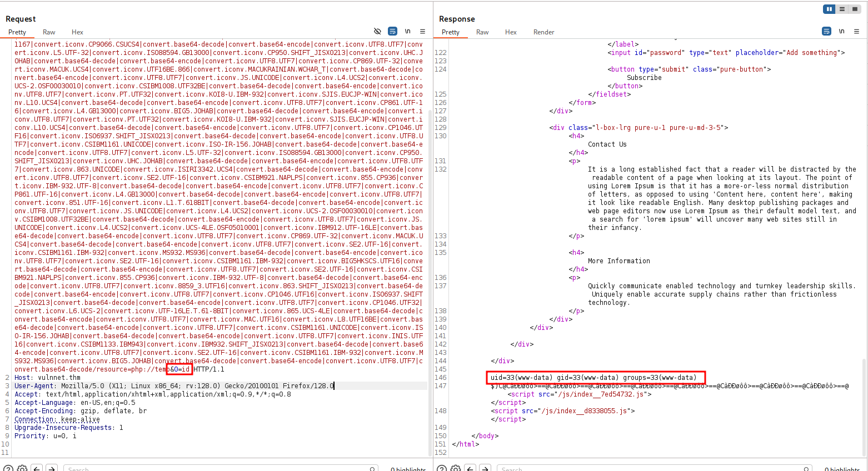Viewport: 868px width, 471px height.
Task: Toggle word wrap in Request panel
Action: (x=392, y=32)
